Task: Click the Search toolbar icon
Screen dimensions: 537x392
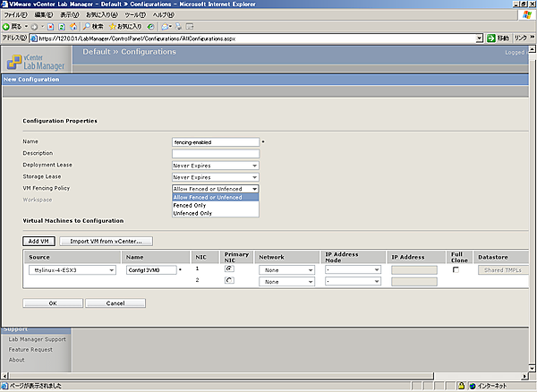Action: [x=88, y=27]
